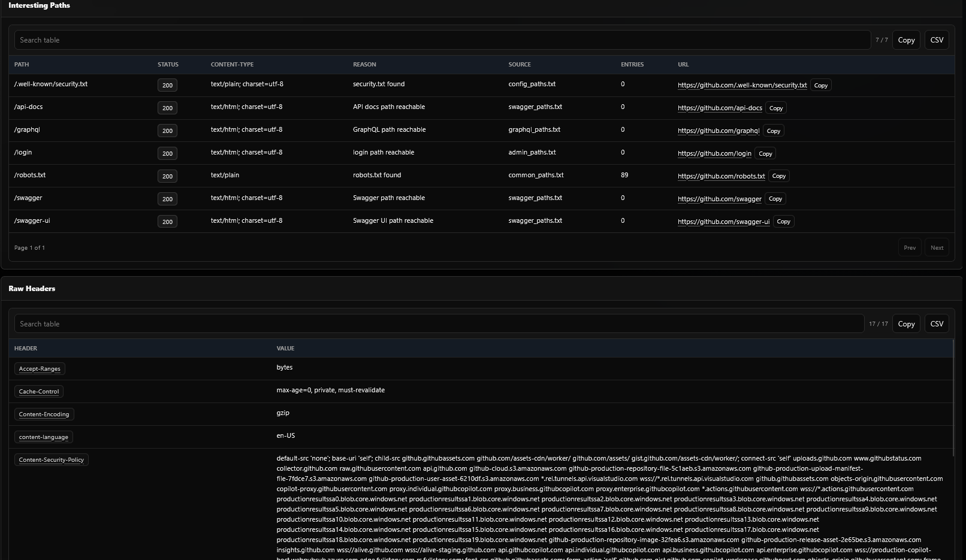Click the /graphql path cell
966x560 pixels.
(28, 130)
